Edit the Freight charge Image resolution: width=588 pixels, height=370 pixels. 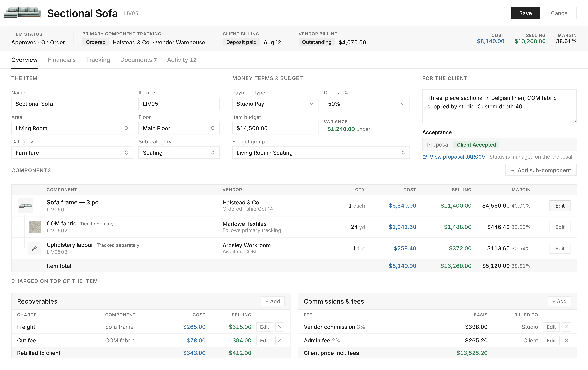pos(264,327)
